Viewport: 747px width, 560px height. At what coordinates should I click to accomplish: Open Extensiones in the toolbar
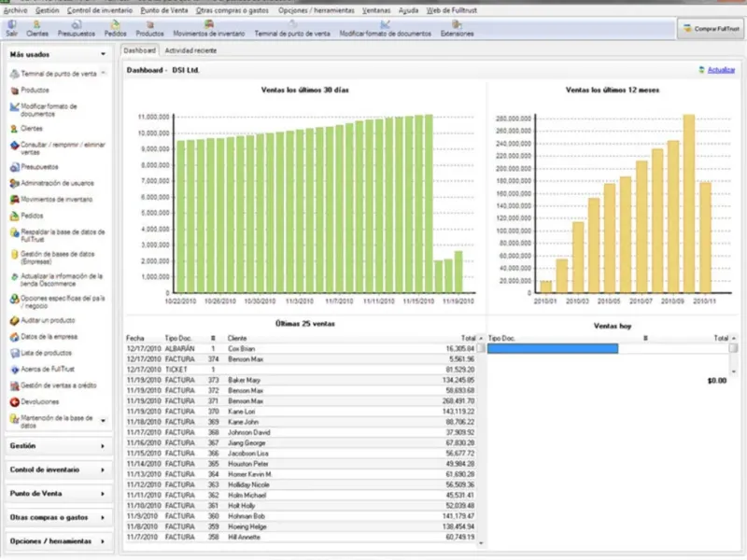click(x=457, y=29)
